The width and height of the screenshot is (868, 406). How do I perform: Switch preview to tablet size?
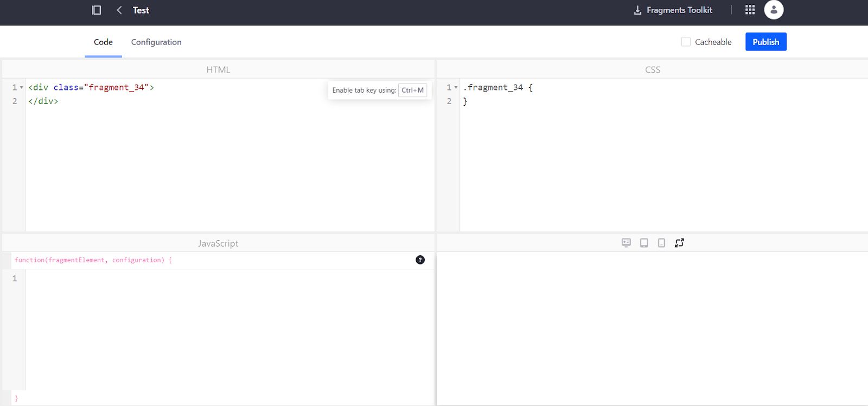pyautogui.click(x=644, y=243)
